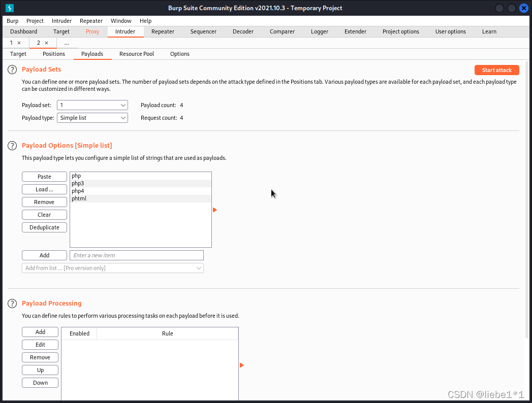Click orange arrow beside processing rules table
The height and width of the screenshot is (403, 532).
pyautogui.click(x=241, y=365)
